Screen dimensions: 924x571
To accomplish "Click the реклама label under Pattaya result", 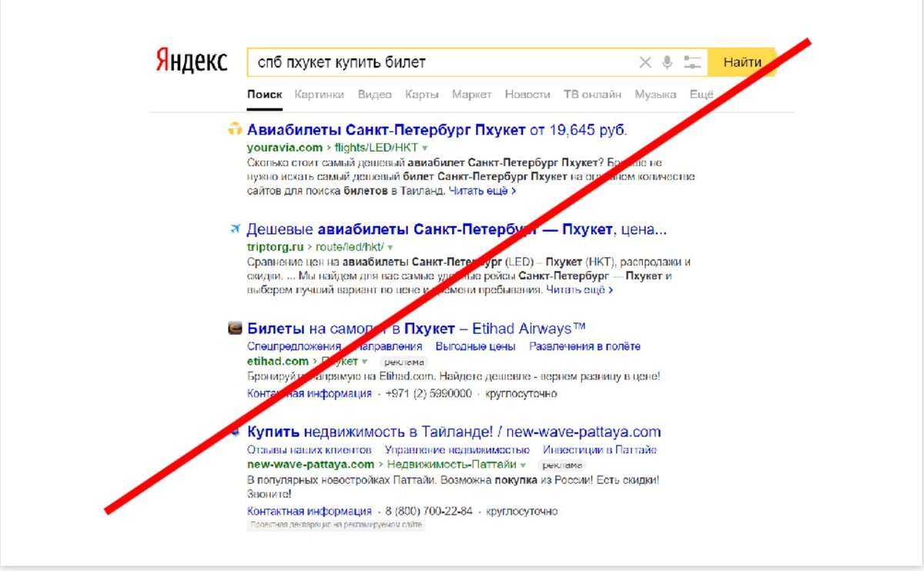I will [x=561, y=465].
